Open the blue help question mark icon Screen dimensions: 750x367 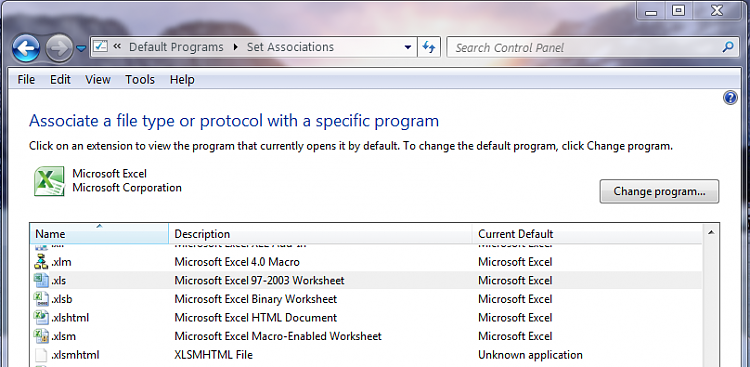click(730, 98)
